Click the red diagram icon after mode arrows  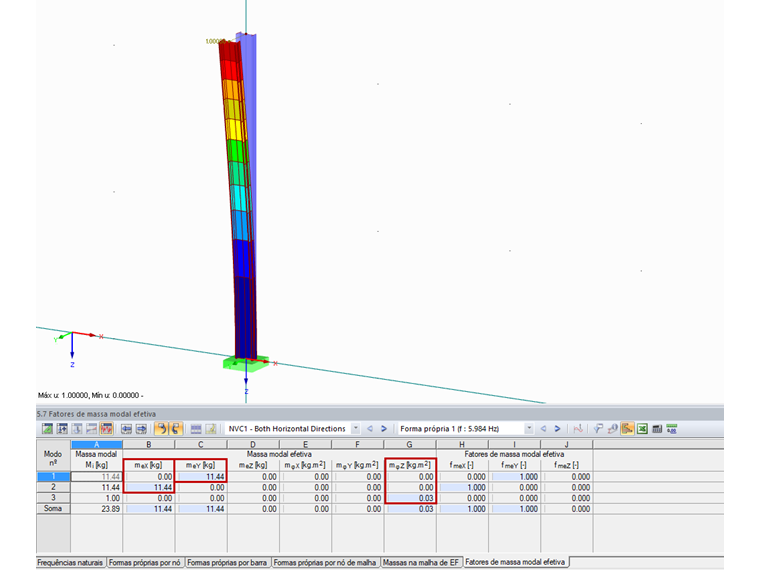click(x=578, y=429)
